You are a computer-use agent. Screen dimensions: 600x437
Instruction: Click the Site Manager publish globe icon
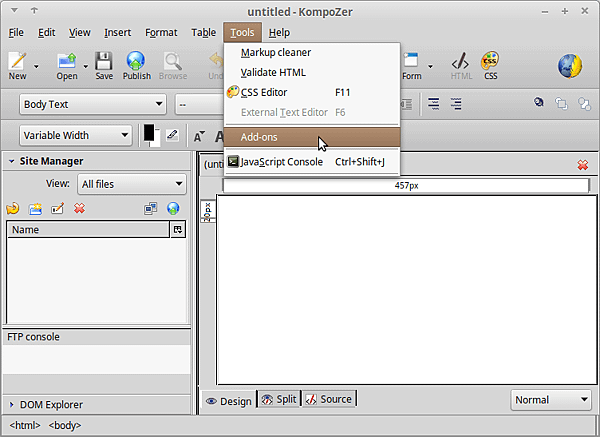pyautogui.click(x=173, y=209)
